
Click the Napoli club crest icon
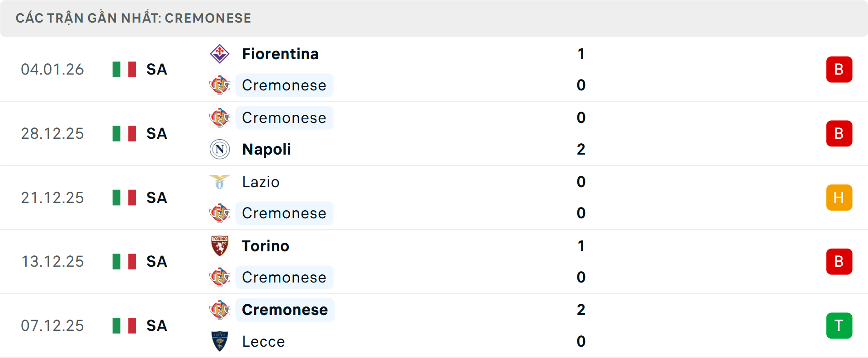(220, 149)
